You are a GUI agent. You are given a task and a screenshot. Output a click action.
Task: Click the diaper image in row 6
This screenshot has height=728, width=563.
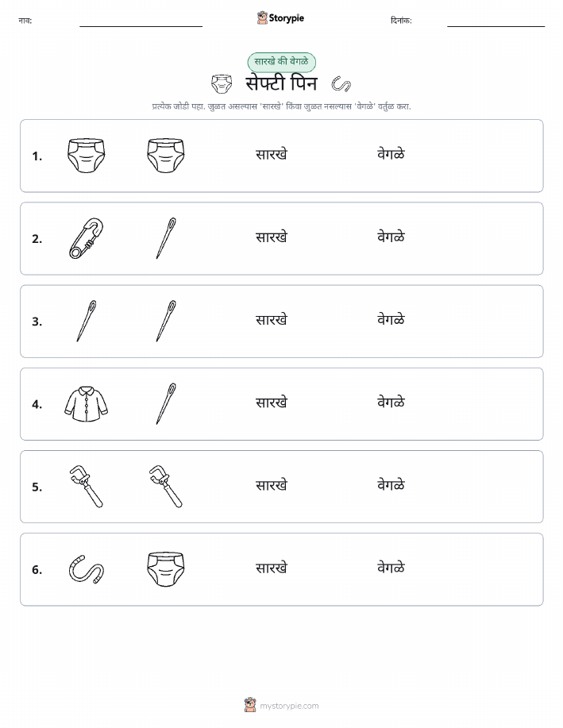[166, 569]
